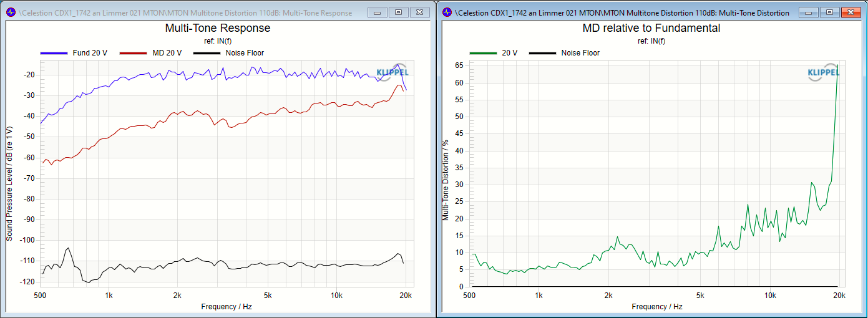
Task: Click the Multi-Tone Distortion window app icon
Action: tap(447, 12)
